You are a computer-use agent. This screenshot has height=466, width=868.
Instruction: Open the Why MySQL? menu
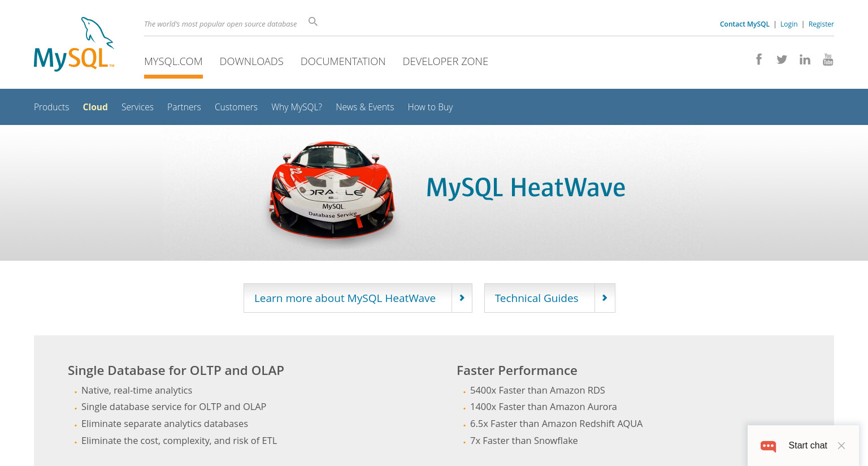(x=297, y=107)
